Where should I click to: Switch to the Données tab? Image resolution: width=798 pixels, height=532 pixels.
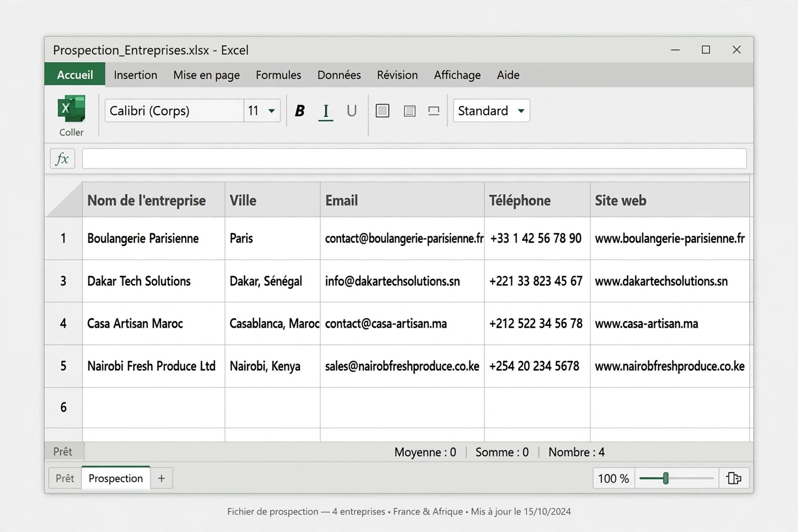click(339, 75)
